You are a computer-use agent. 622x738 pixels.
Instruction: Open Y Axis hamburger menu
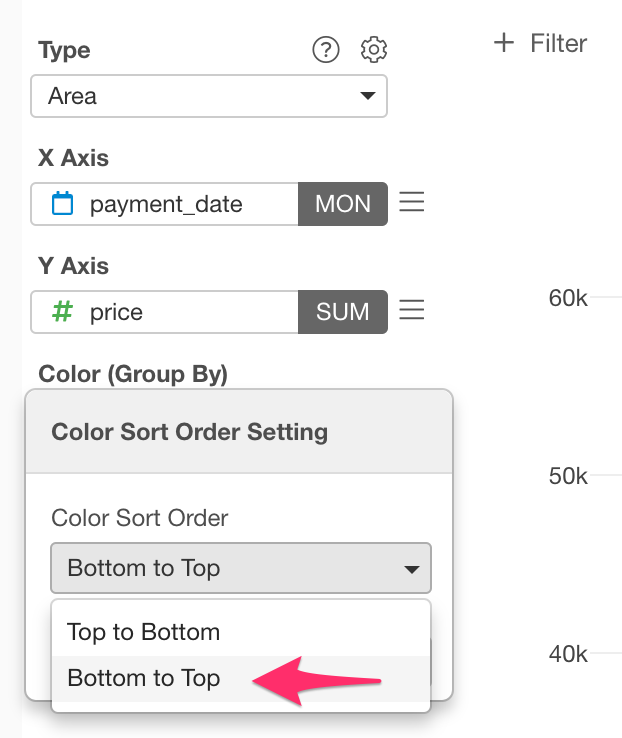(412, 310)
